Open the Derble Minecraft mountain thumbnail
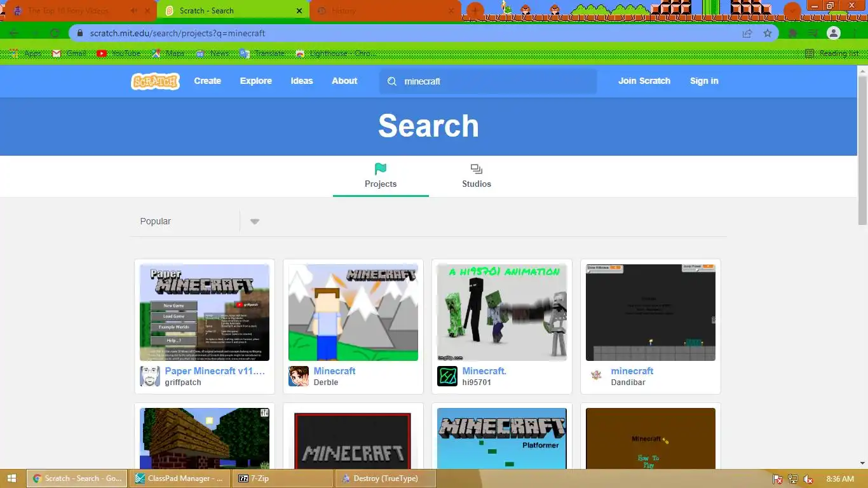The height and width of the screenshot is (488, 868). pyautogui.click(x=353, y=313)
